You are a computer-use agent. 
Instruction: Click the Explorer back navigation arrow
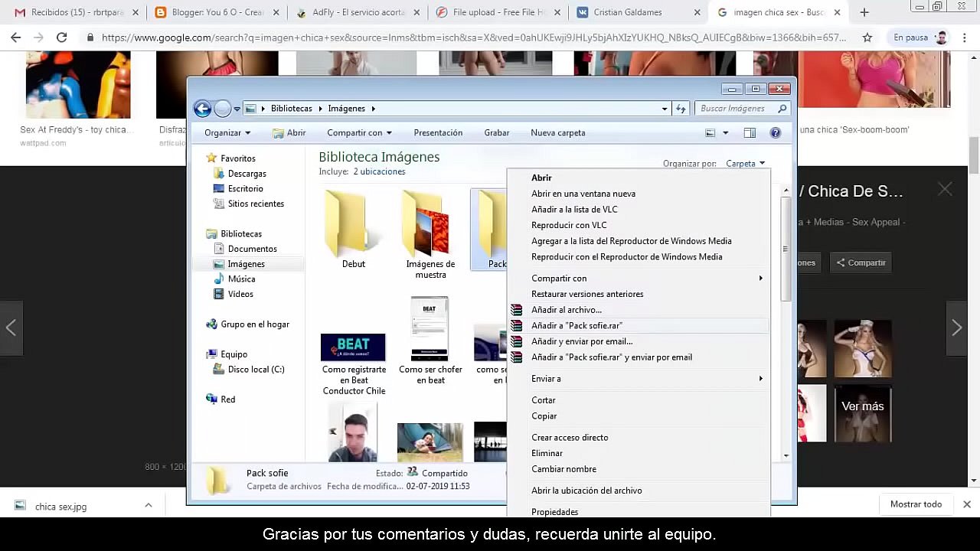coord(203,109)
